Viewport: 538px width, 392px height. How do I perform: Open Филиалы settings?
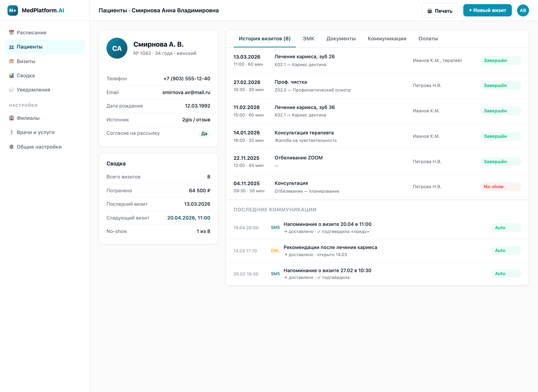45,118
